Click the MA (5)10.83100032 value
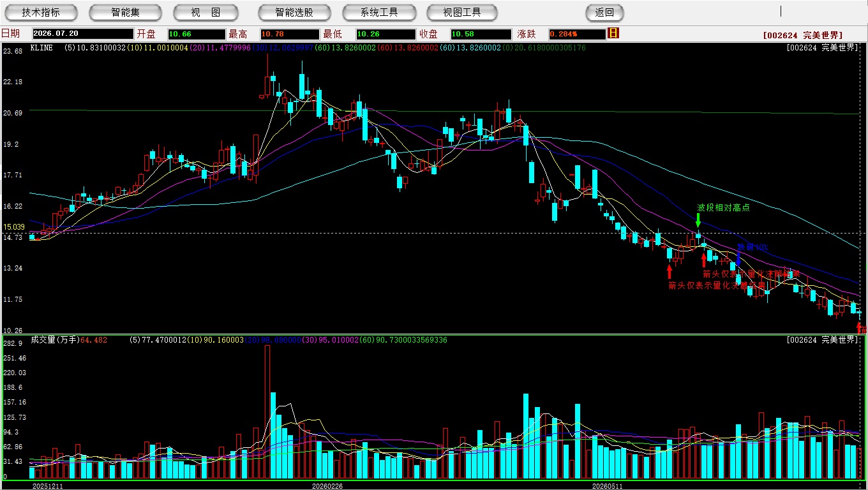The height and width of the screenshot is (490, 868). tap(95, 48)
